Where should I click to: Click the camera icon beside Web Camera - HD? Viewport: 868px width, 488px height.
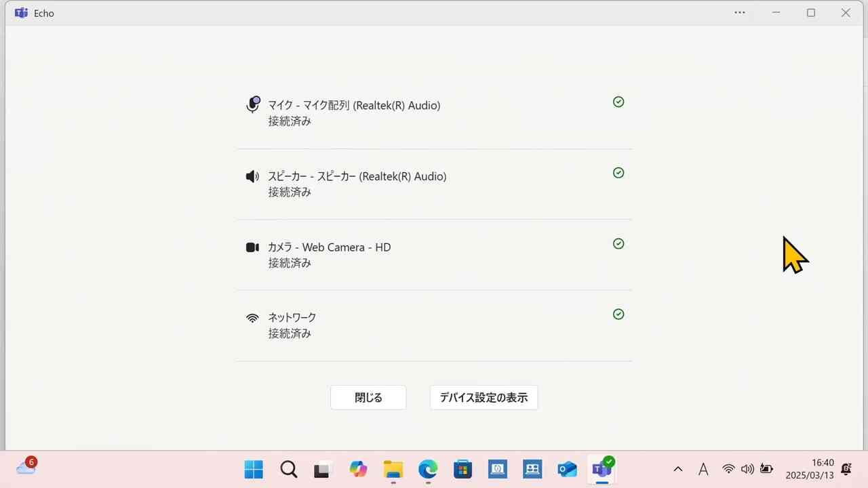click(x=252, y=247)
